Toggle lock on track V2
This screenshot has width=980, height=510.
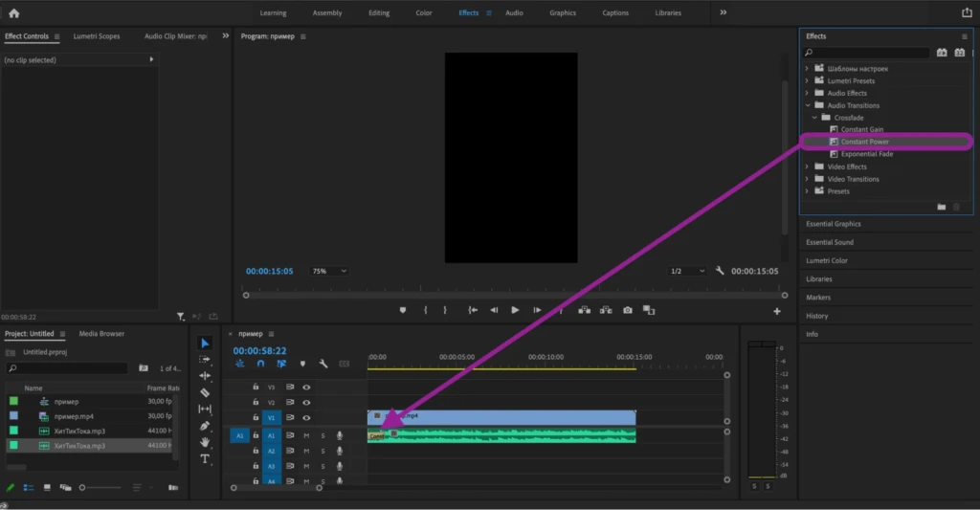[256, 402]
